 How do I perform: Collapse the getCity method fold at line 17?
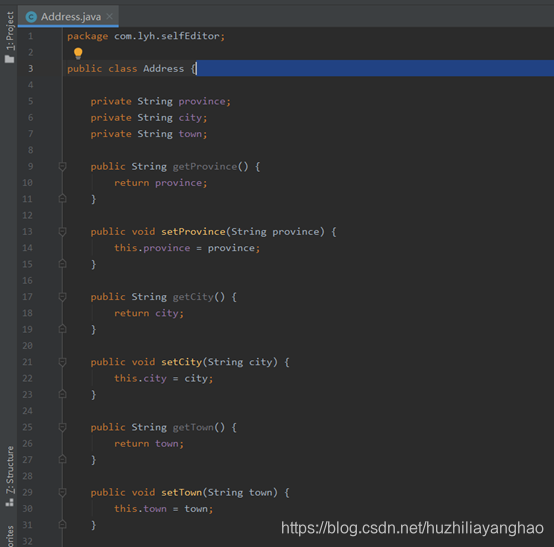click(x=62, y=297)
